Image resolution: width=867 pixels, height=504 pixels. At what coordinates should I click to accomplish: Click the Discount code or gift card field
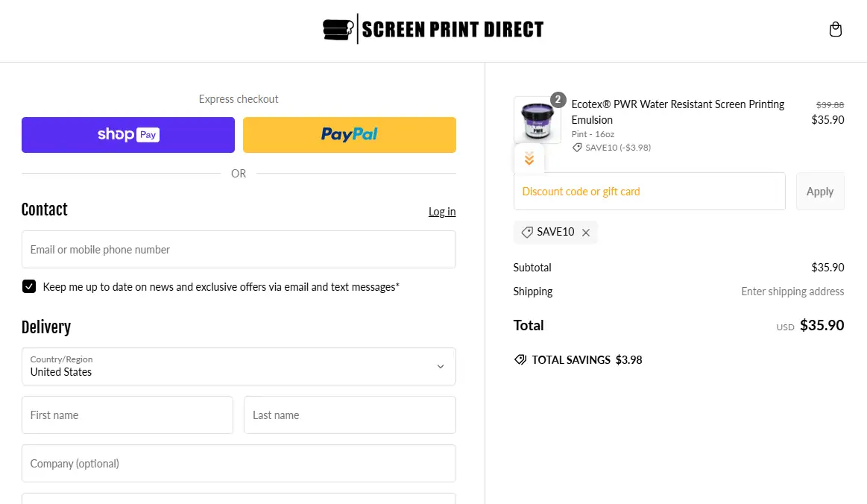649,192
